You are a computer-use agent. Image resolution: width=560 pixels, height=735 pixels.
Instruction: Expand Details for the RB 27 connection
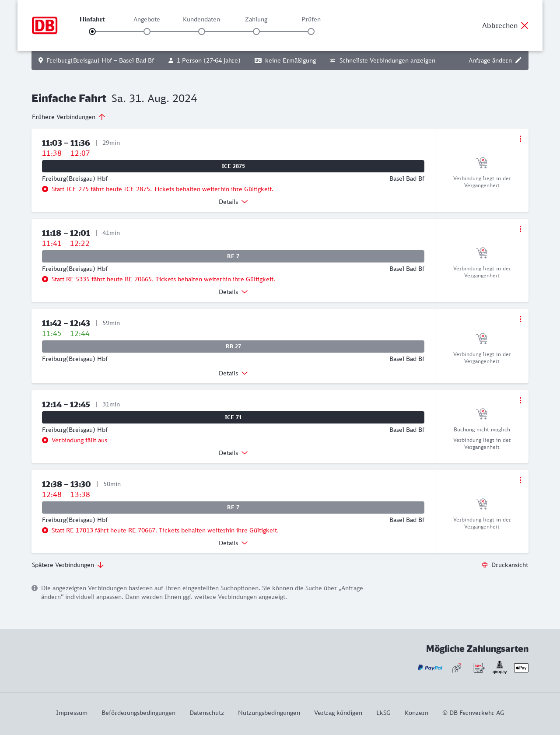[233, 373]
